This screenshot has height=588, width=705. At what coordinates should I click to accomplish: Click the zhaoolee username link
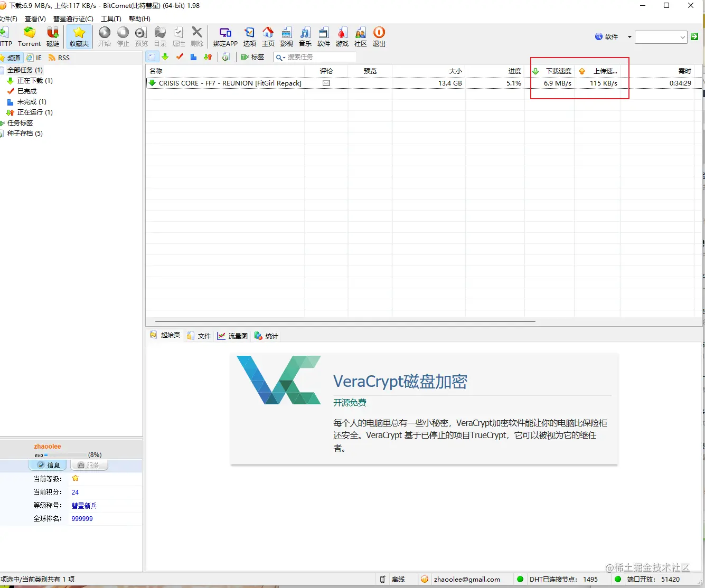(x=48, y=447)
